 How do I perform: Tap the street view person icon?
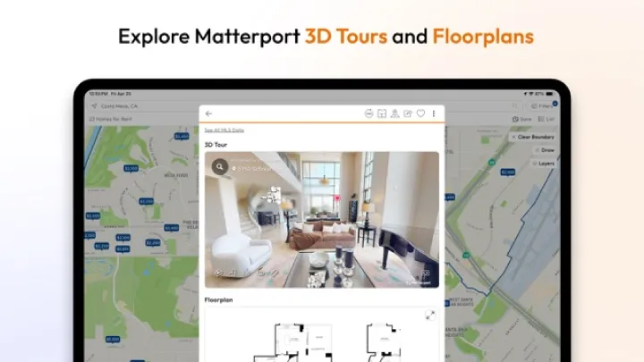(394, 114)
